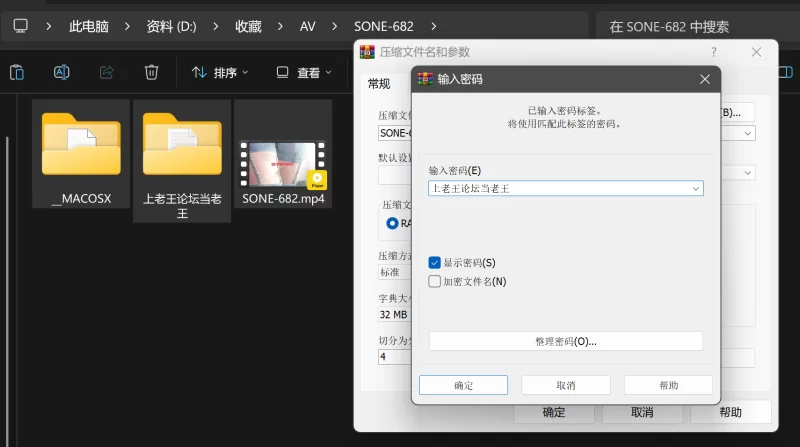Open the 排序 sort dropdown
This screenshot has height=447, width=800.
click(219, 72)
